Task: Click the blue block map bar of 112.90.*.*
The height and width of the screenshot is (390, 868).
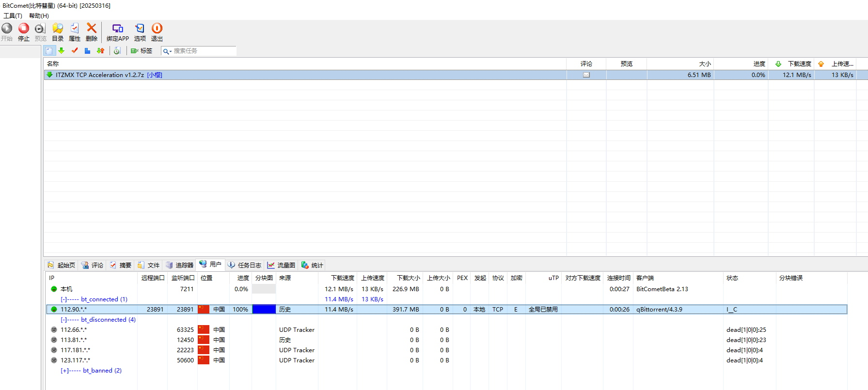Action: (x=264, y=309)
